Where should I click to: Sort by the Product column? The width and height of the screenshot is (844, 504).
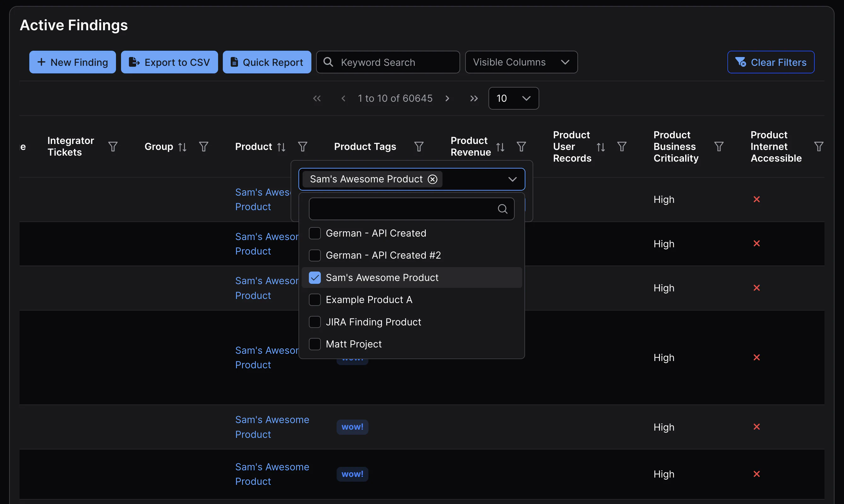tap(281, 147)
